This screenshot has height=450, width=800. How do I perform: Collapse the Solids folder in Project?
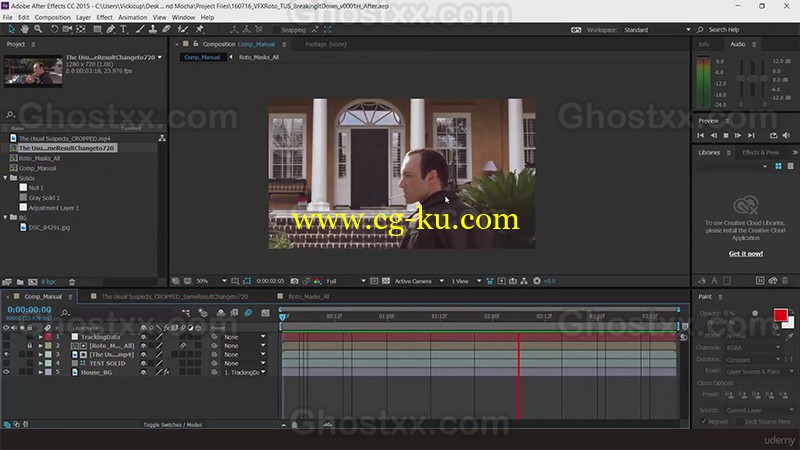[6, 178]
